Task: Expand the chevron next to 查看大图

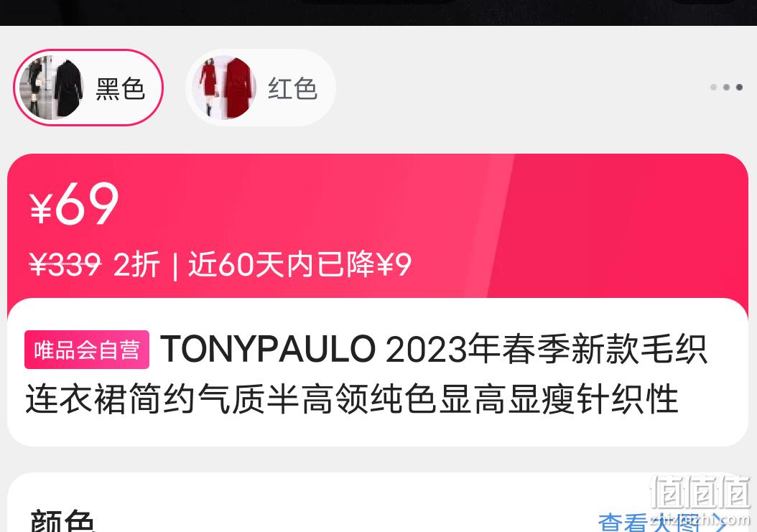Action: (x=720, y=523)
